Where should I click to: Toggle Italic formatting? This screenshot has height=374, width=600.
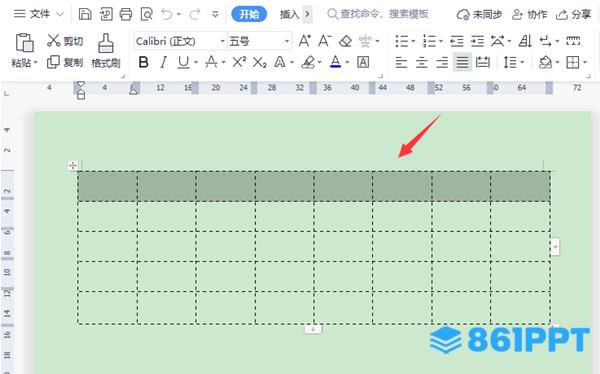click(163, 62)
